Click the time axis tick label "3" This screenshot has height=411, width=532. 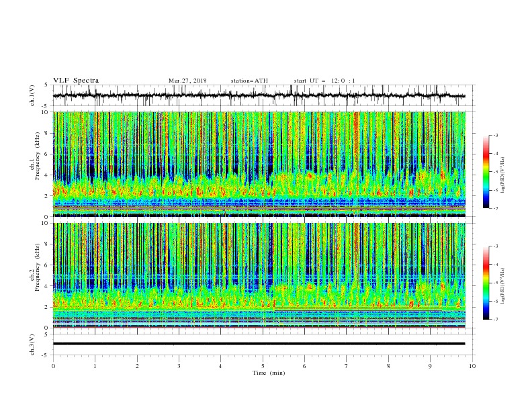click(x=179, y=366)
